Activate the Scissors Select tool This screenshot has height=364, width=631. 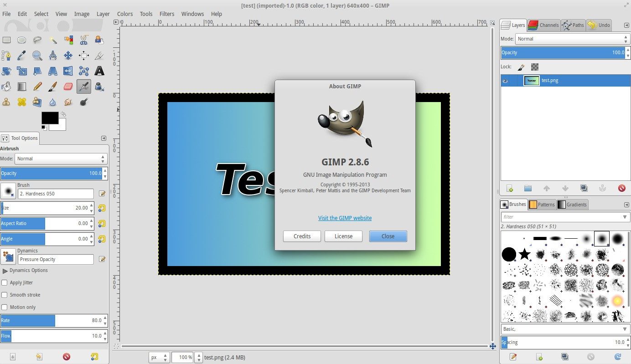pos(84,40)
